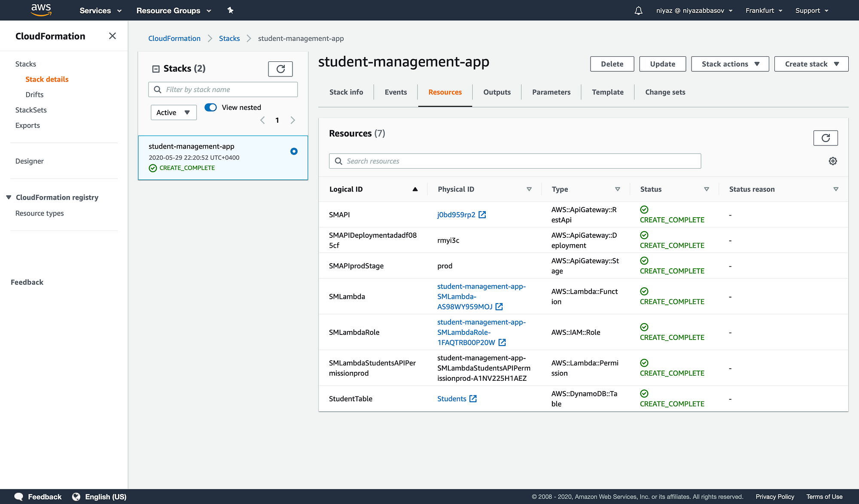Viewport: 859px width, 504px height.
Task: Click the AWS logo
Action: [41, 9]
